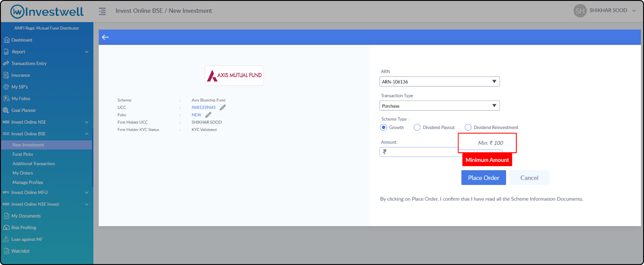Click the UCC link IW81339445
This screenshot has width=644, height=265.
coord(204,108)
